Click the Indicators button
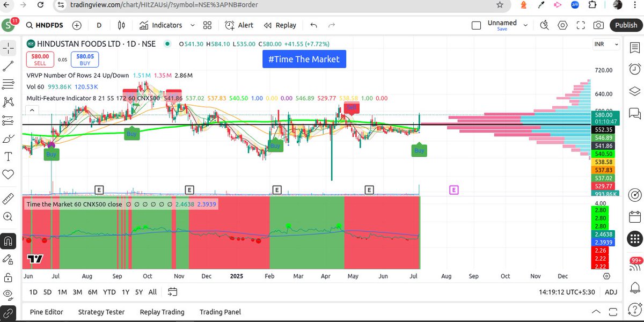This screenshot has width=644, height=322. (x=161, y=25)
